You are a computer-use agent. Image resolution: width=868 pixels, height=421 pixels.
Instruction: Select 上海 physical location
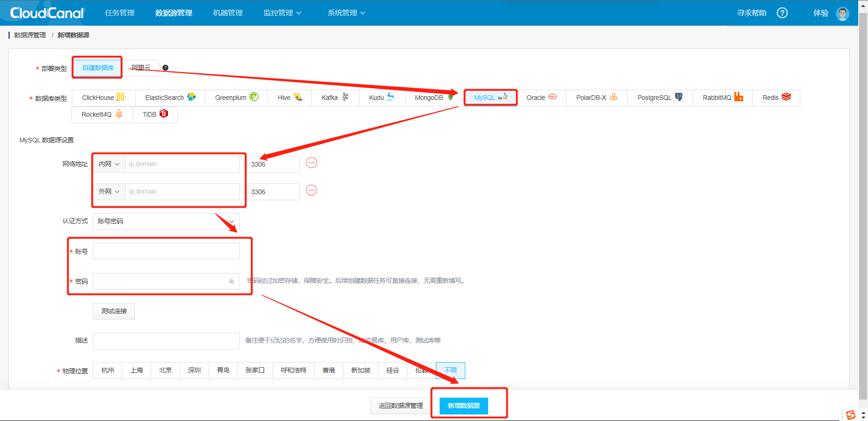pos(137,371)
